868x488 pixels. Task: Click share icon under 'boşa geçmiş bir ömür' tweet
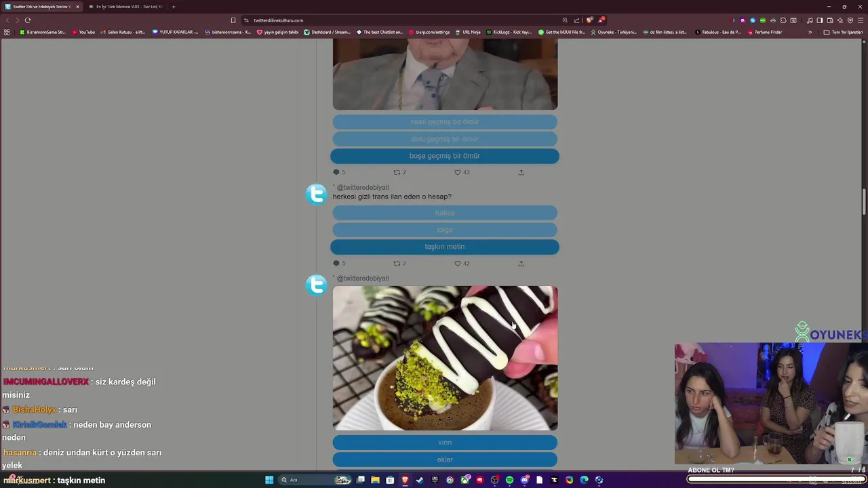(x=521, y=172)
